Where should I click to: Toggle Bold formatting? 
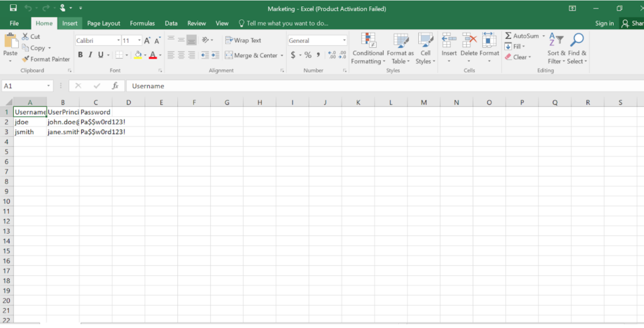[x=80, y=55]
